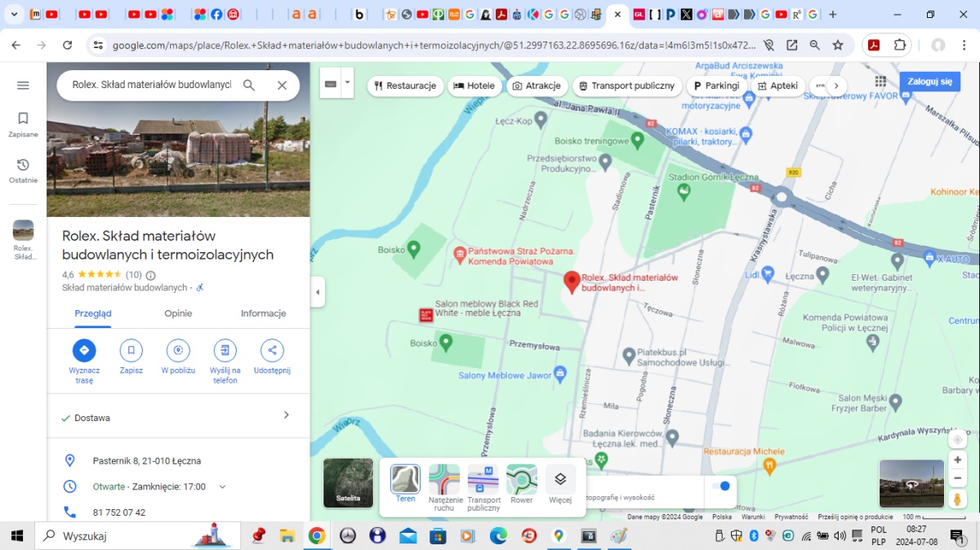Viewport: 980px width, 550px height.
Task: Click the Udostępnij share icon
Action: tap(272, 350)
